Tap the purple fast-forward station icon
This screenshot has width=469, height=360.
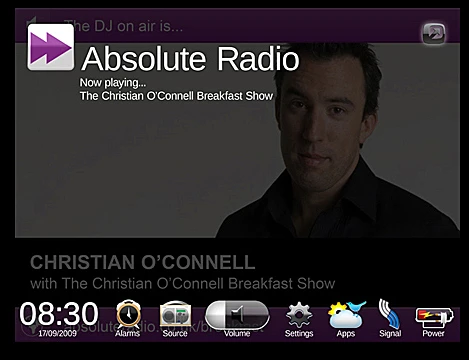(51, 47)
